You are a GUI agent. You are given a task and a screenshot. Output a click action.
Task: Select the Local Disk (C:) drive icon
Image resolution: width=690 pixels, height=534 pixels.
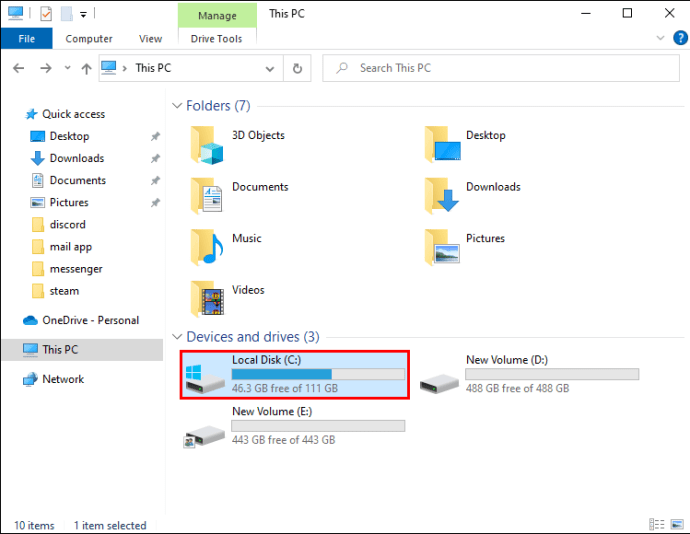205,379
